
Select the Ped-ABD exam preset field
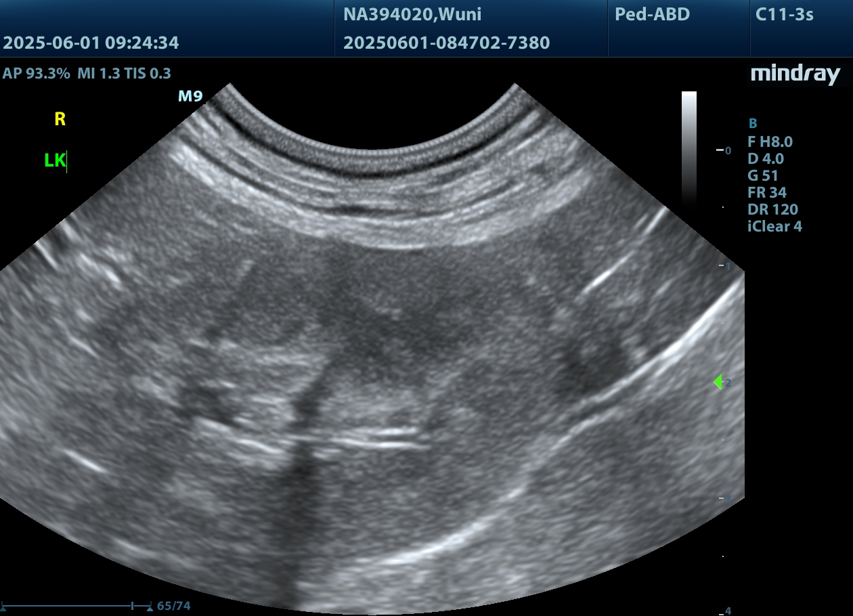coord(652,14)
